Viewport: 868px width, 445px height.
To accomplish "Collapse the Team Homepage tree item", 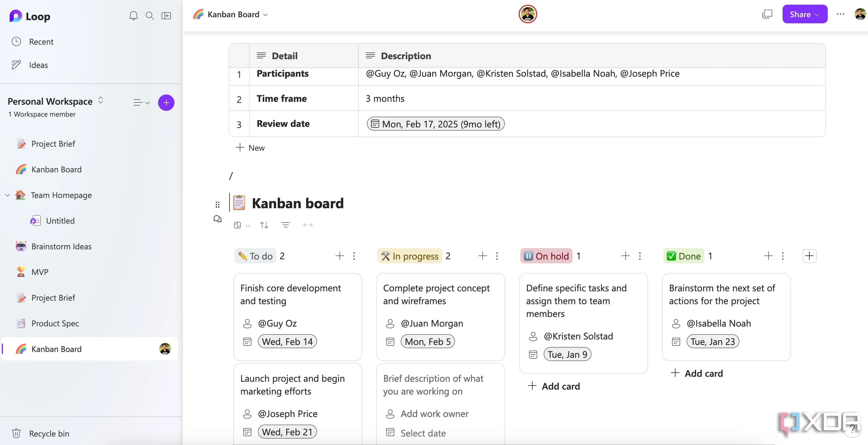I will tap(7, 195).
